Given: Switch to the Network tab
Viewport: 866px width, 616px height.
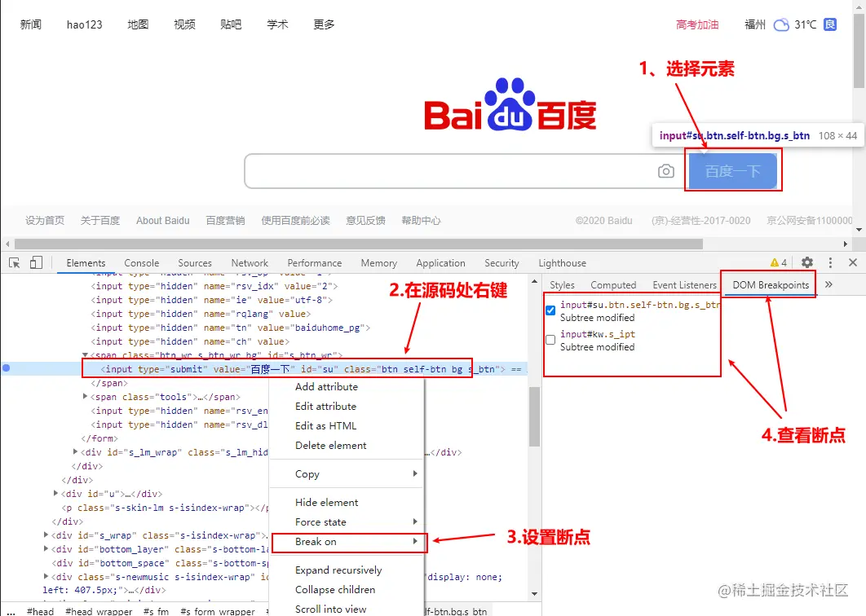Looking at the screenshot, I should click(250, 263).
